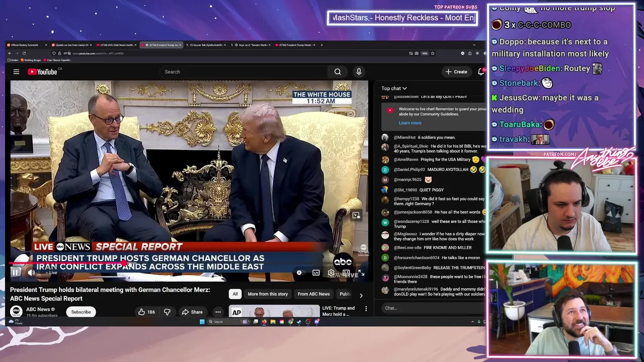The height and width of the screenshot is (362, 644).
Task: Switch to LIVE Kristi Noem testifies tab
Action: (x=116, y=45)
